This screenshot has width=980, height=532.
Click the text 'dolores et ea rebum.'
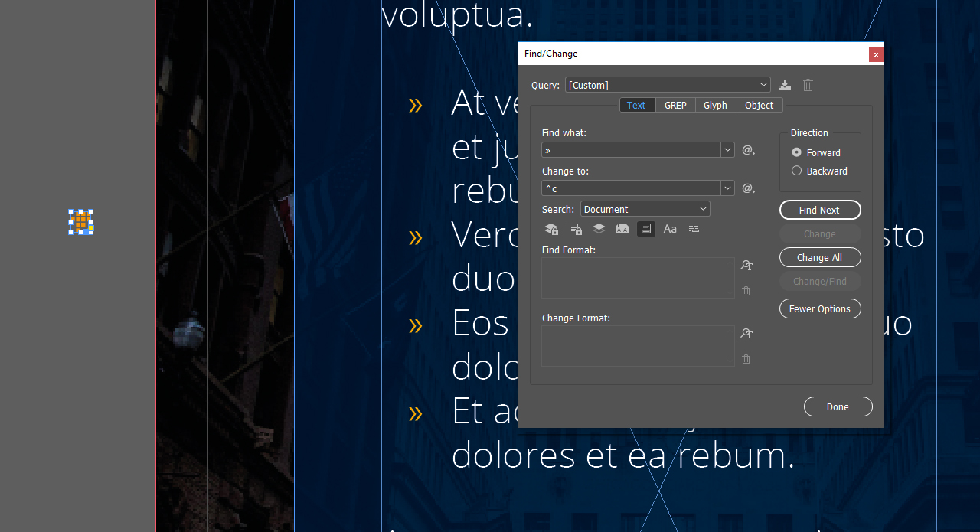point(623,455)
